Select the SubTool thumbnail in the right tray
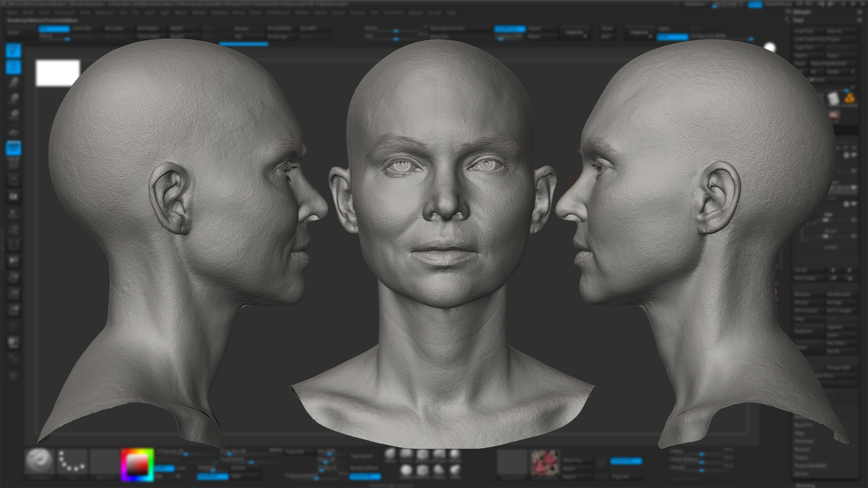Screen dimensions: 868x488 pyautogui.click(x=833, y=99)
